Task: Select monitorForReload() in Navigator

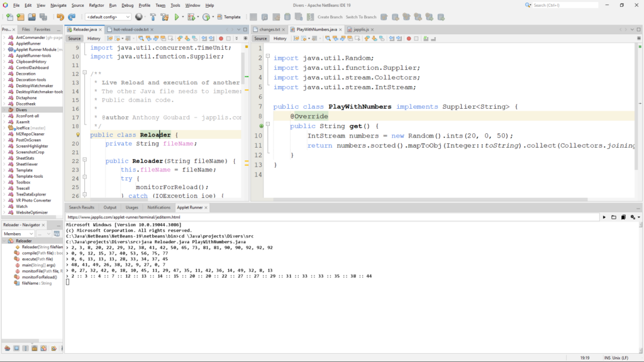Action: [39, 277]
